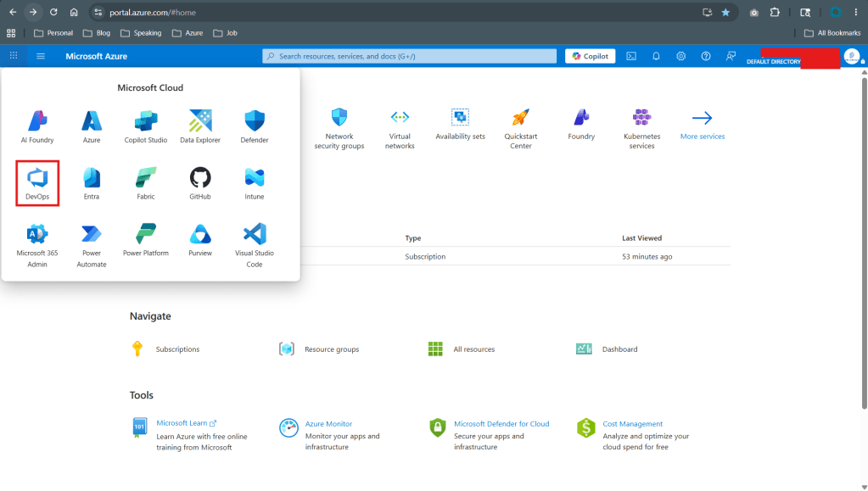The image size is (868, 491).
Task: Click the '53 minutes ago' cell
Action: coord(647,256)
